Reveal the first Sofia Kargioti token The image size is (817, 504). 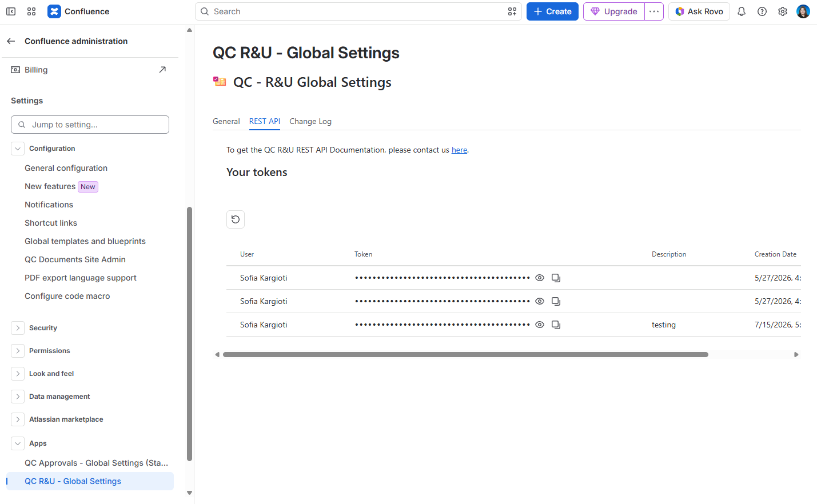(x=540, y=278)
